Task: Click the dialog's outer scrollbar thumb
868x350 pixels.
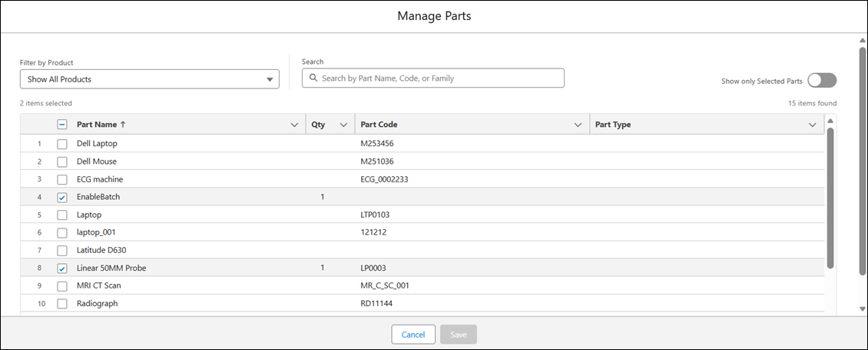Action: click(862, 161)
